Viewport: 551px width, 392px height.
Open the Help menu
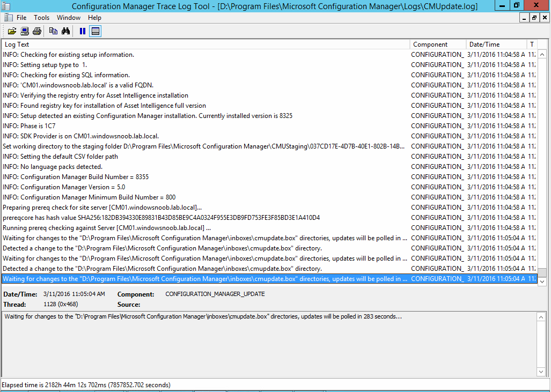tap(94, 18)
